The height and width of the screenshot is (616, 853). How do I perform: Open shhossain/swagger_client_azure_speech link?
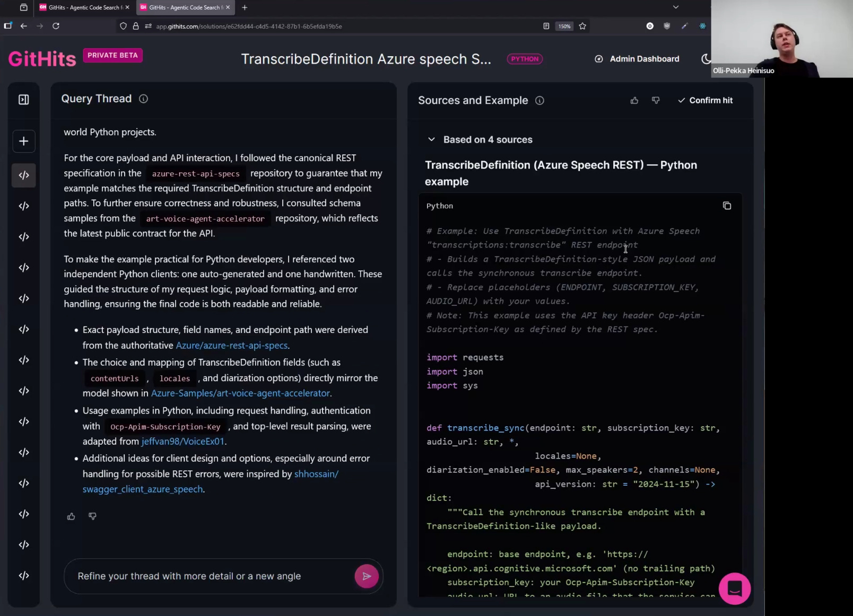point(211,481)
